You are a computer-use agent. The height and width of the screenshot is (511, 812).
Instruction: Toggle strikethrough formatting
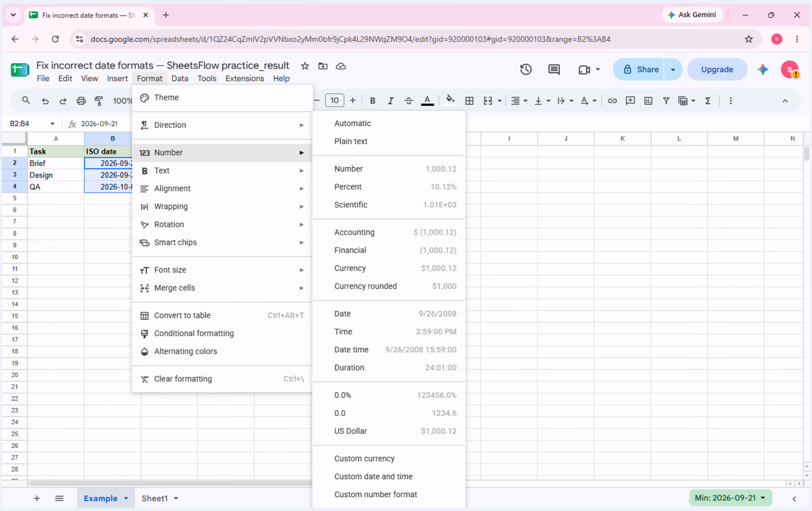click(409, 101)
